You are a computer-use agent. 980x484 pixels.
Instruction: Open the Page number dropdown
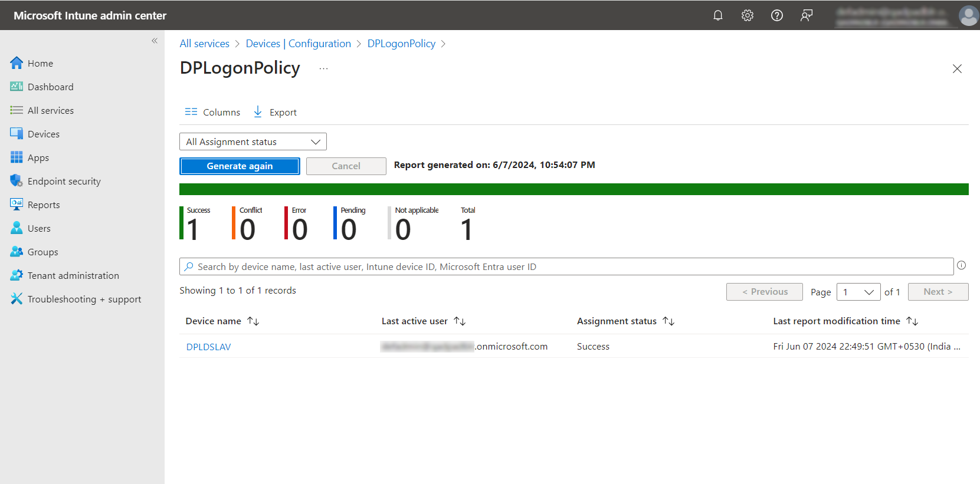pos(858,292)
